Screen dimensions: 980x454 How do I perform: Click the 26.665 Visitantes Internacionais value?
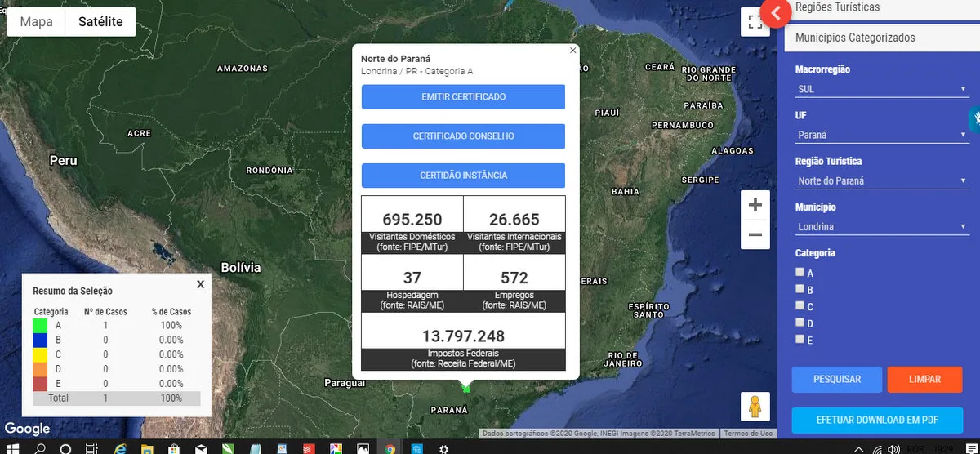[514, 220]
